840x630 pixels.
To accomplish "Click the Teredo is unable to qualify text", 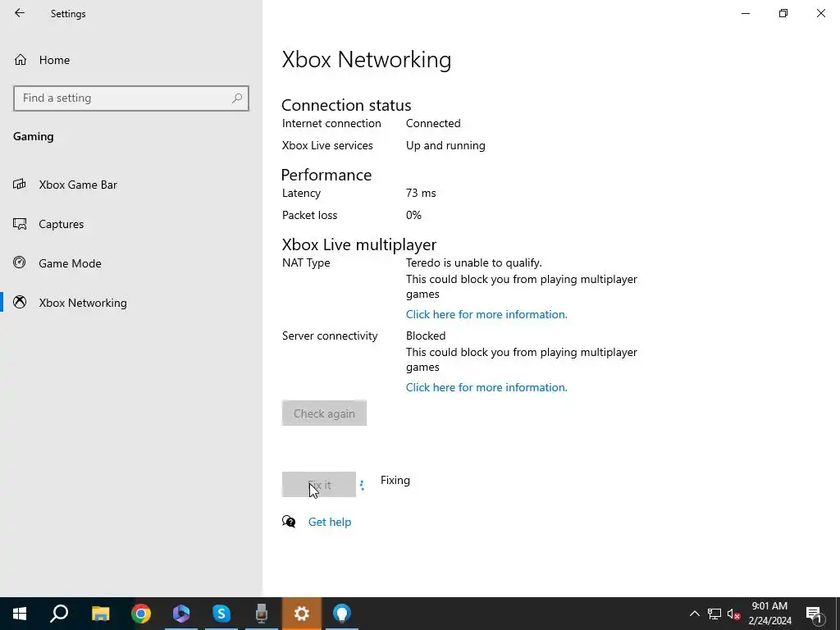I will 474,263.
